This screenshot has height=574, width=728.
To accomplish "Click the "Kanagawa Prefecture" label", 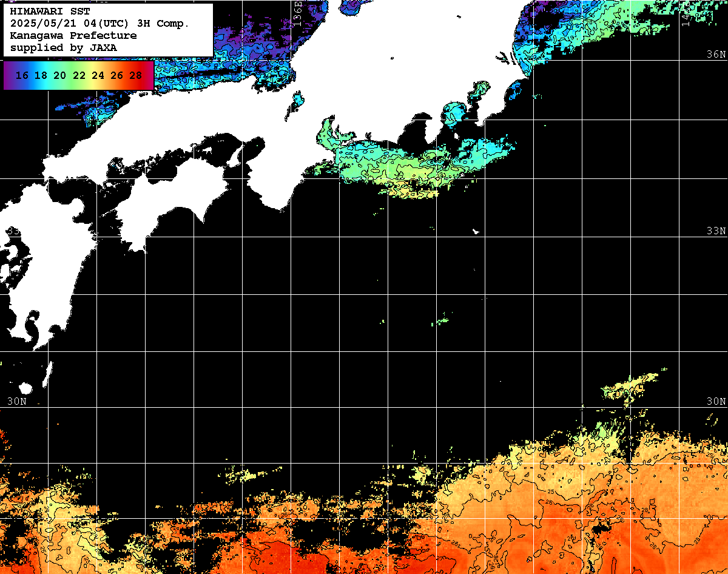I will coord(73,36).
